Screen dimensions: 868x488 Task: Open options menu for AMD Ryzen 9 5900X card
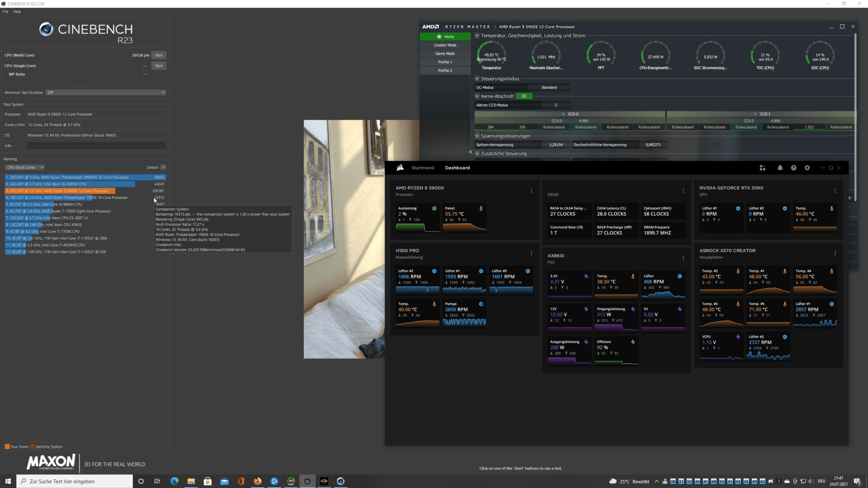pos(531,191)
